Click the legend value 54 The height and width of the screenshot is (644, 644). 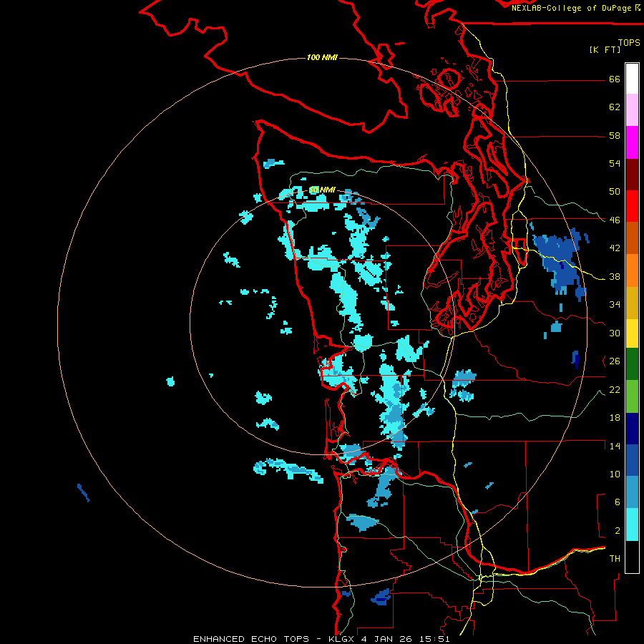click(615, 163)
